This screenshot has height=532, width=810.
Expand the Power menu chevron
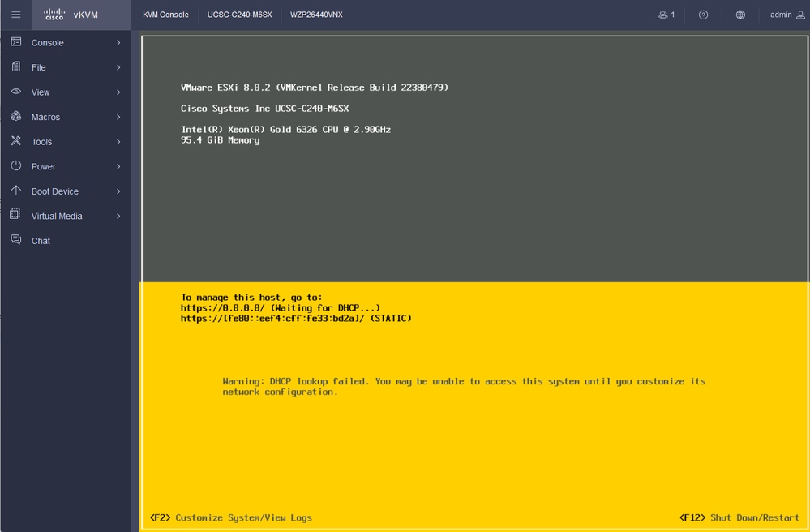point(118,167)
